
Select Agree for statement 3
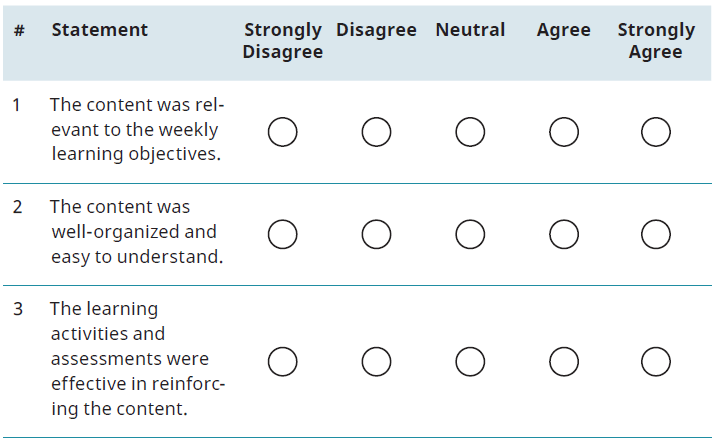(564, 361)
